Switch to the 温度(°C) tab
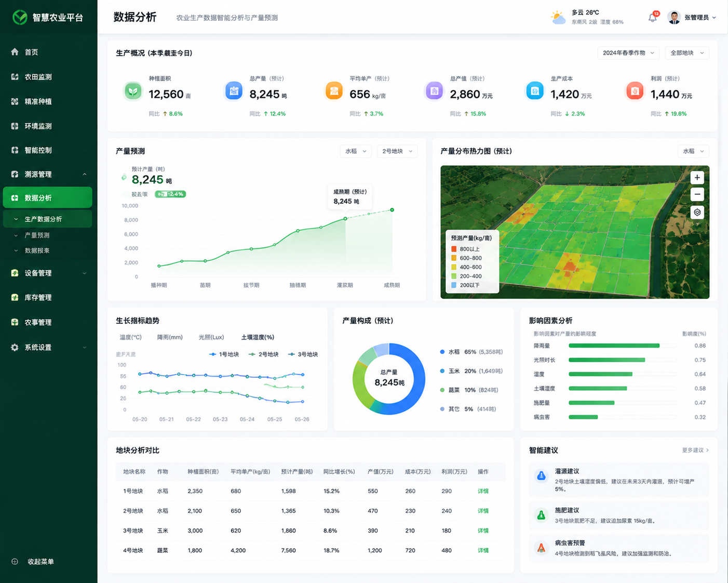This screenshot has height=583, width=728. coord(130,337)
